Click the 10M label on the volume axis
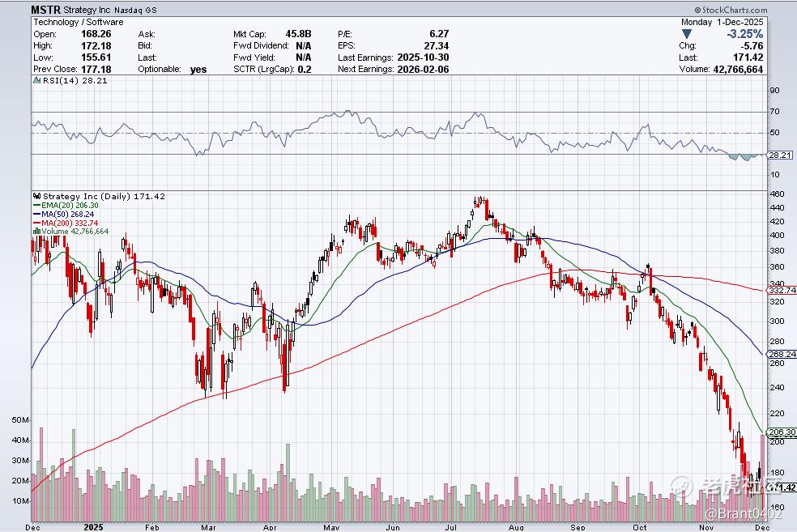The width and height of the screenshot is (797, 532). point(19,501)
